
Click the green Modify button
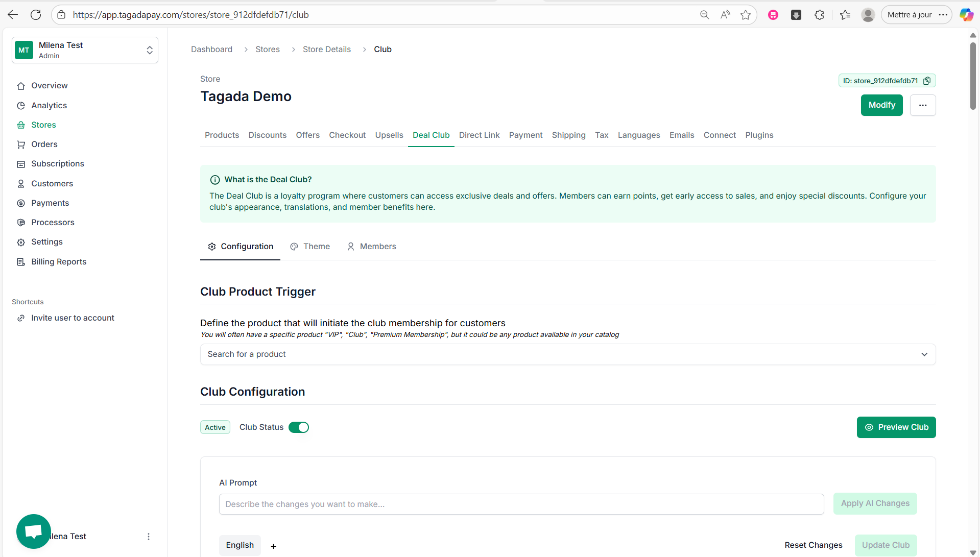(881, 105)
